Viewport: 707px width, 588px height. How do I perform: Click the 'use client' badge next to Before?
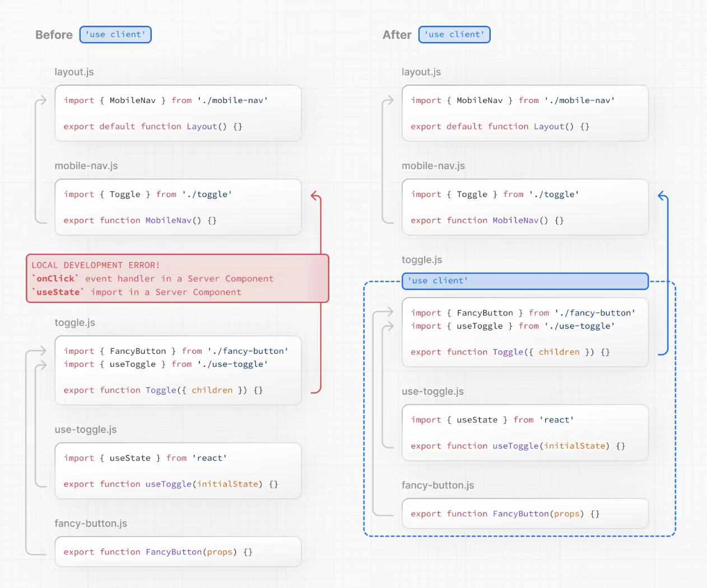[115, 35]
